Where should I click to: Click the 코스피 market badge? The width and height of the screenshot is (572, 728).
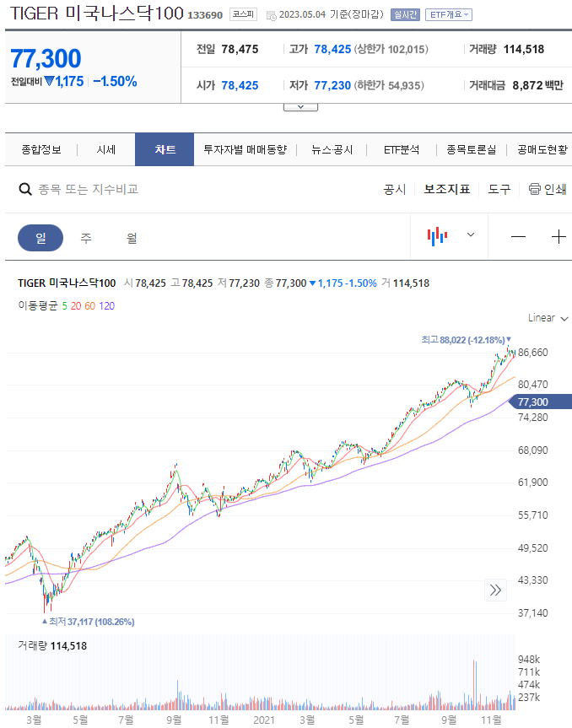[x=243, y=14]
